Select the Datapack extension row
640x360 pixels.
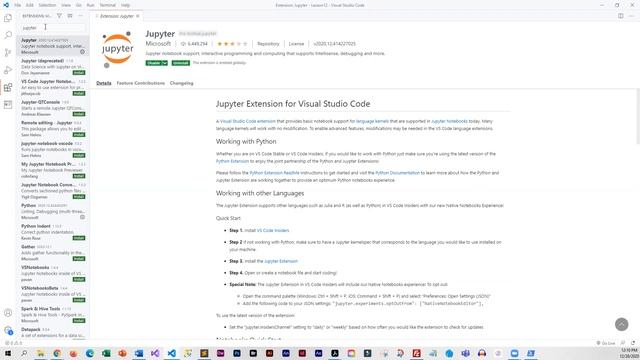pyautogui.click(x=53, y=332)
